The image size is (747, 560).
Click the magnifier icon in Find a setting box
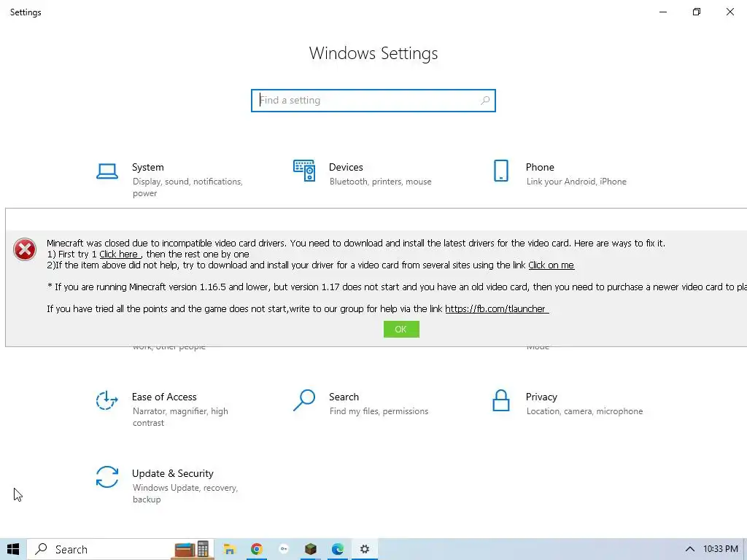(485, 101)
